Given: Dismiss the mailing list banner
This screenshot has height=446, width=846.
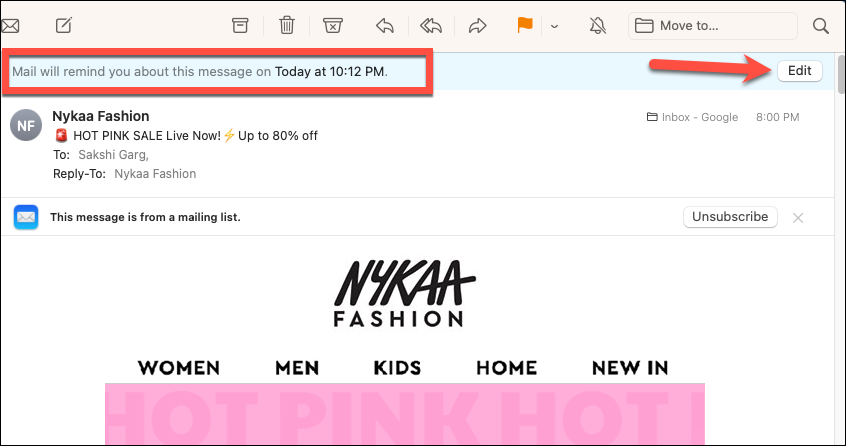Looking at the screenshot, I should point(798,218).
